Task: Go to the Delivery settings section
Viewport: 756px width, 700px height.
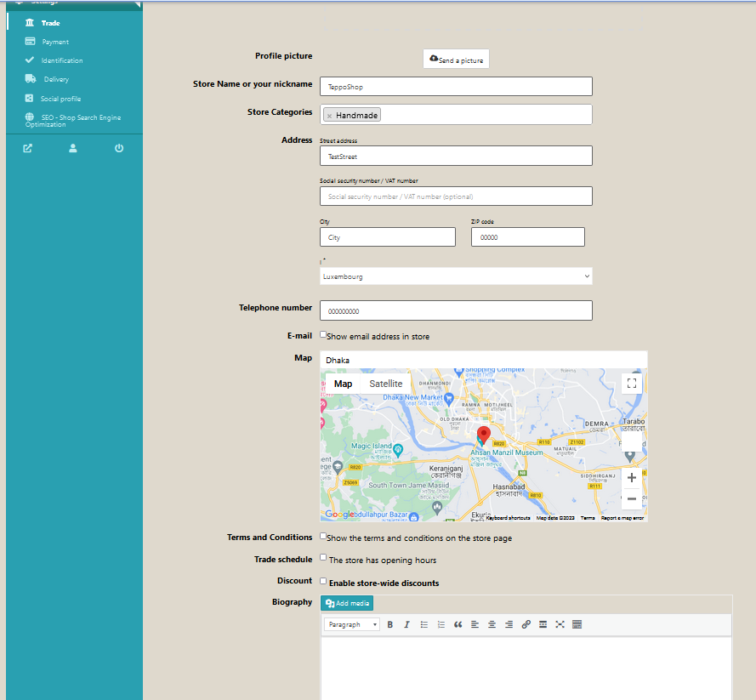Action: [x=56, y=79]
